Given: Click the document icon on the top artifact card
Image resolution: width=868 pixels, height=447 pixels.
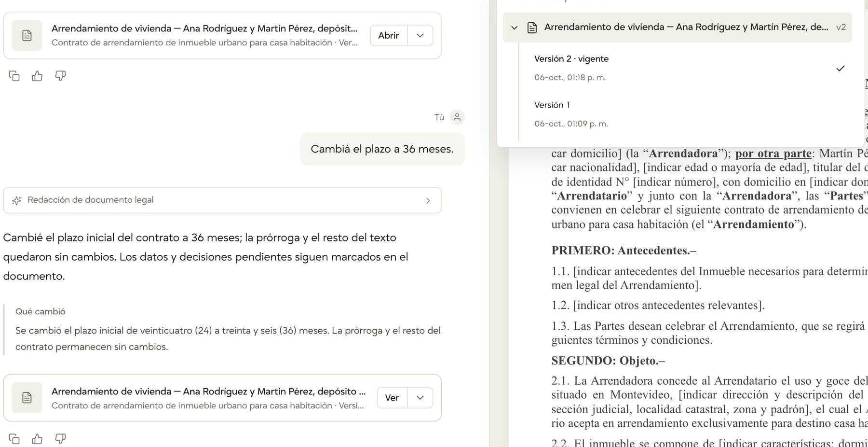Looking at the screenshot, I should click(27, 35).
